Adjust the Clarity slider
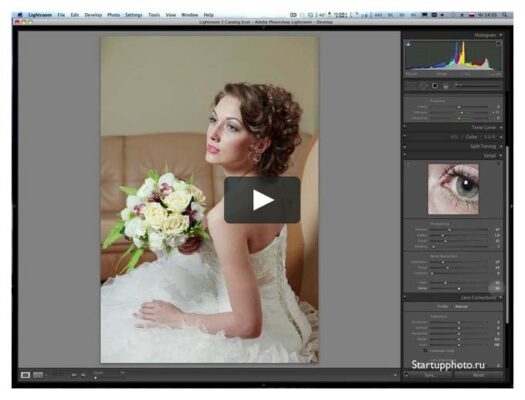 coord(459,107)
